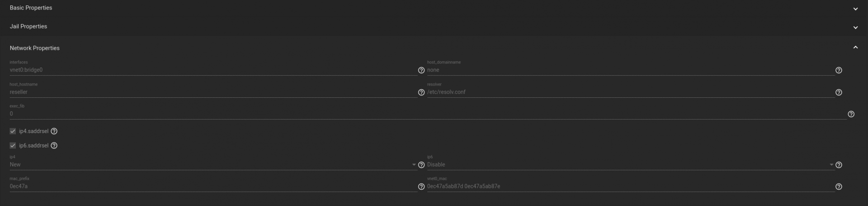Open the ip4 dropdown set to New
868x206 pixels.
coord(213,165)
